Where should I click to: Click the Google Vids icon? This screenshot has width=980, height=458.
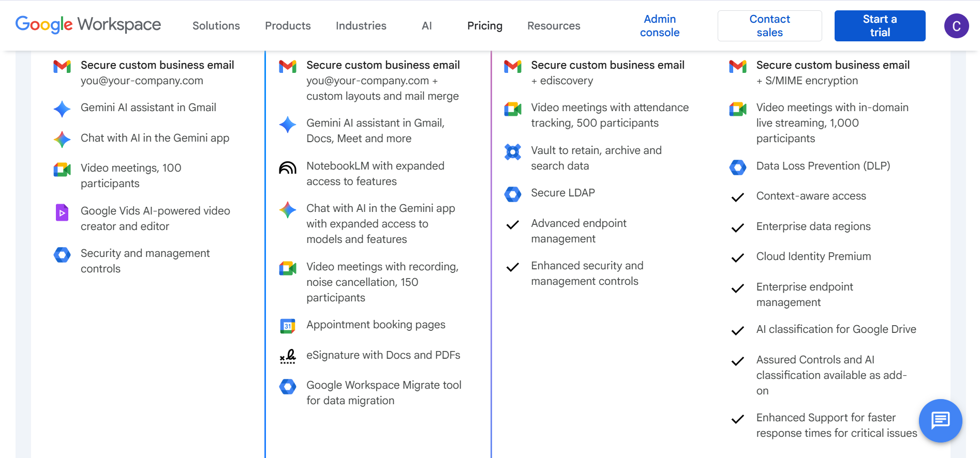[62, 212]
